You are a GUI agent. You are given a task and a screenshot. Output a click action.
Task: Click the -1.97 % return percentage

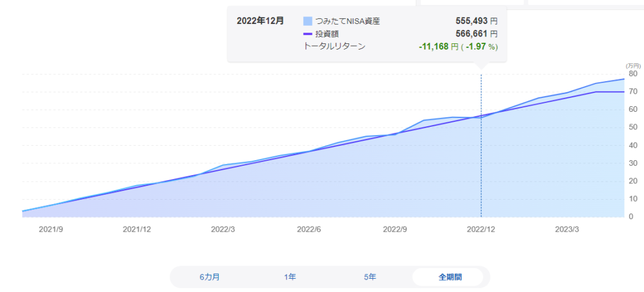(x=481, y=46)
